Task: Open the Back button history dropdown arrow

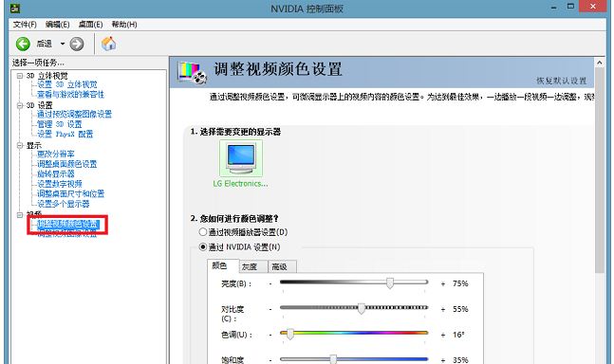Action: (x=63, y=44)
